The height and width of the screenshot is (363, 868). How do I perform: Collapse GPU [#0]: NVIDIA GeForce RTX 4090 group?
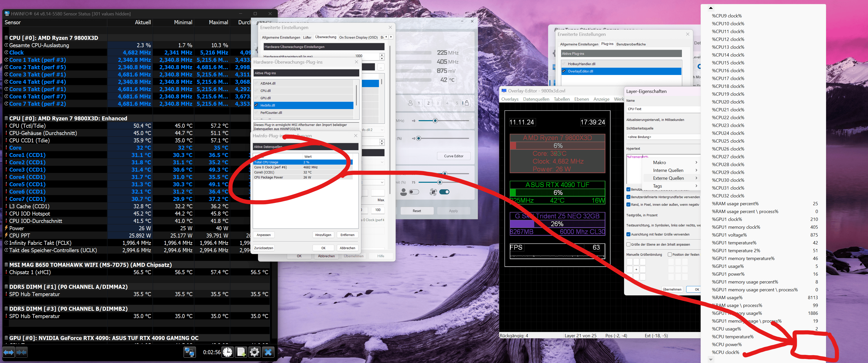[x=6, y=338]
